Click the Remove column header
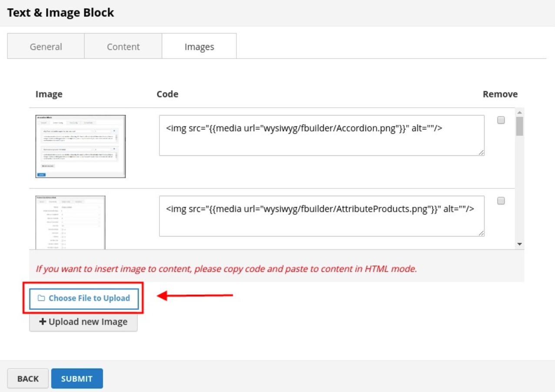 point(500,94)
